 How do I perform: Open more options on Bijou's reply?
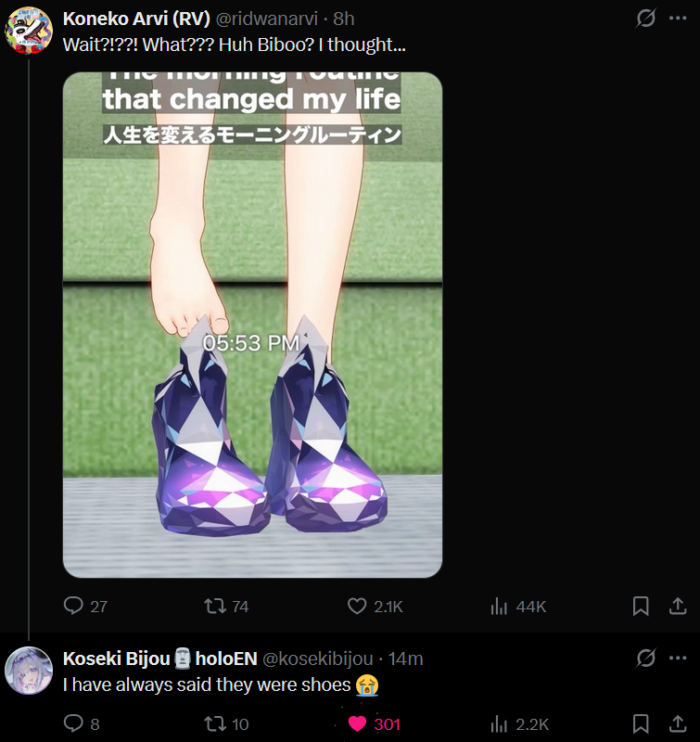pos(678,659)
